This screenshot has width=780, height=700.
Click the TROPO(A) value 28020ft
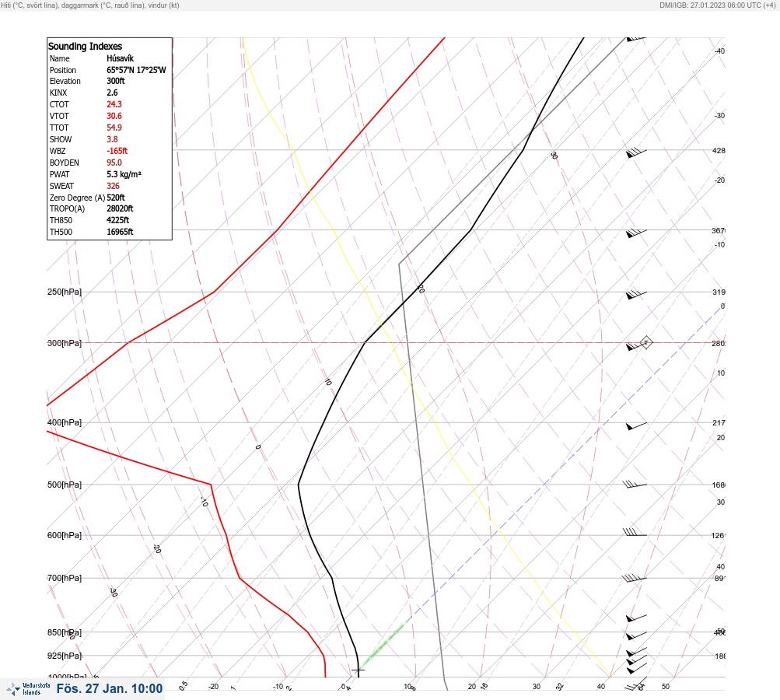tap(120, 208)
